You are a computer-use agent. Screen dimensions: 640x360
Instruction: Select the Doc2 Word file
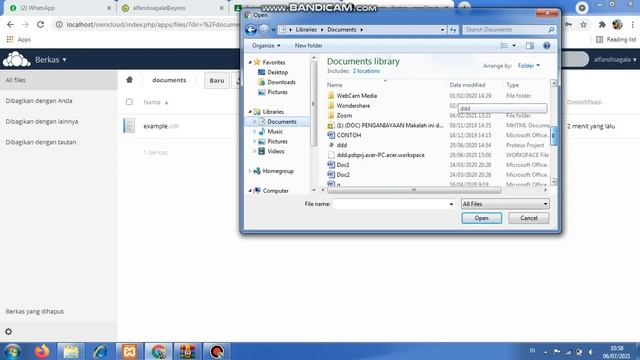[343, 175]
